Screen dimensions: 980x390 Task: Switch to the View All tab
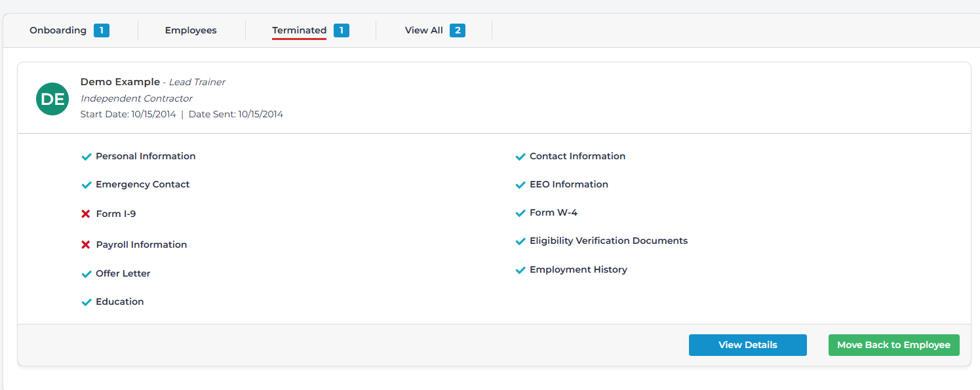[423, 30]
